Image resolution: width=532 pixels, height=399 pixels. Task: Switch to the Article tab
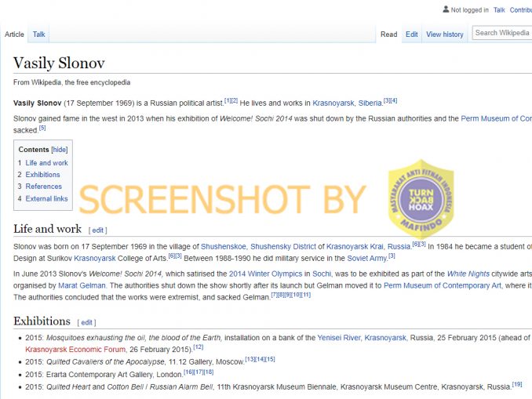14,34
